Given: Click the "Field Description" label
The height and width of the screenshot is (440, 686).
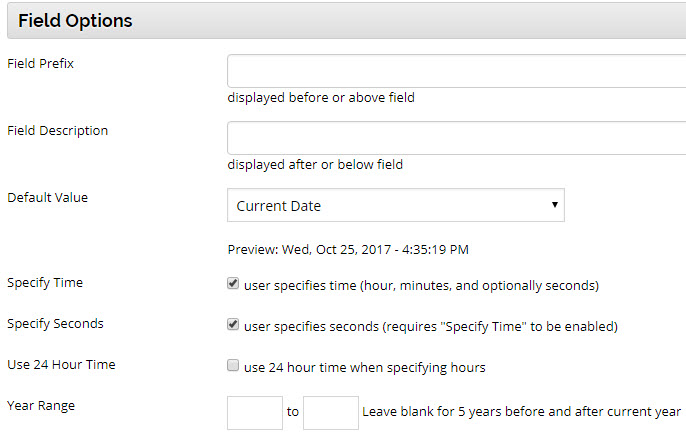Looking at the screenshot, I should [57, 130].
